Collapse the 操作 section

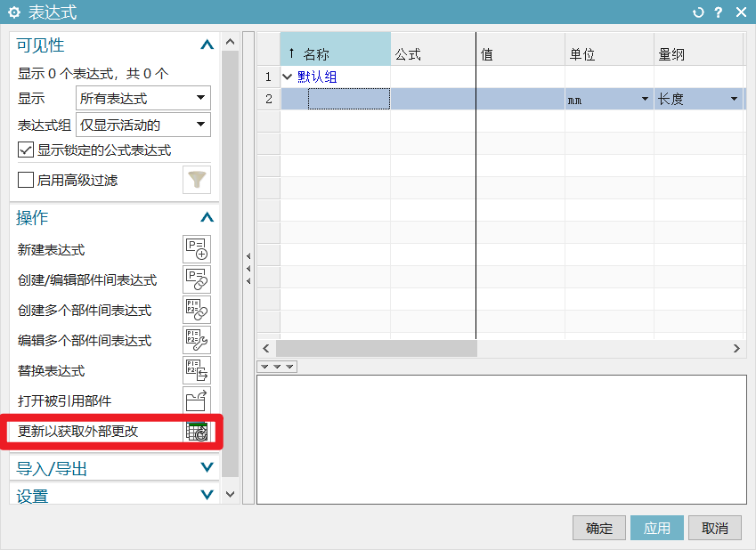pos(207,217)
